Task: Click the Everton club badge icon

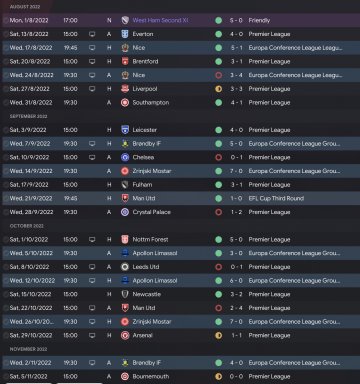Action: (125, 34)
